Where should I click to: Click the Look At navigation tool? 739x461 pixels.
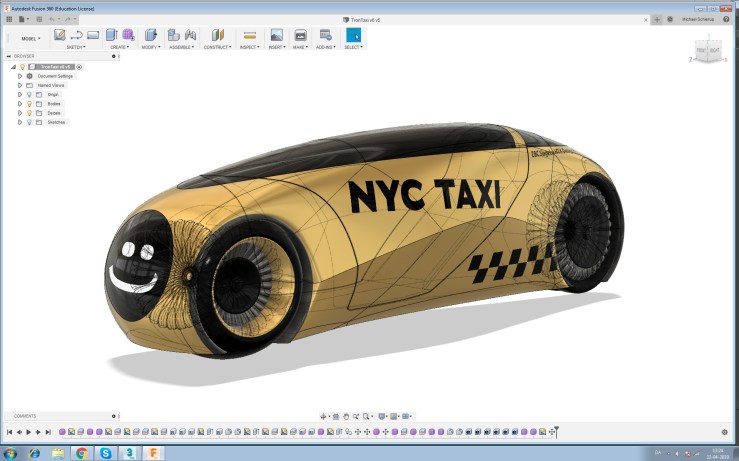tap(336, 416)
